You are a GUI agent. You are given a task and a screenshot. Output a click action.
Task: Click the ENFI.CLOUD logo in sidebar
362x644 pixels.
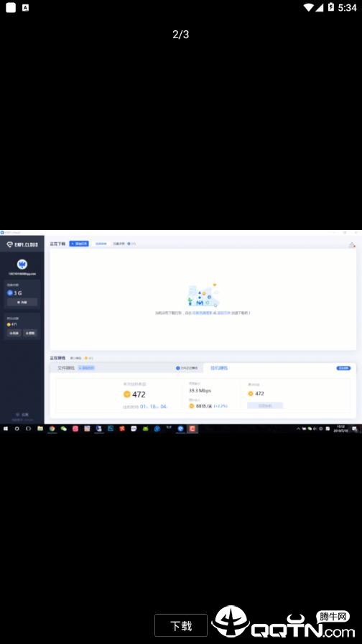[x=22, y=244]
